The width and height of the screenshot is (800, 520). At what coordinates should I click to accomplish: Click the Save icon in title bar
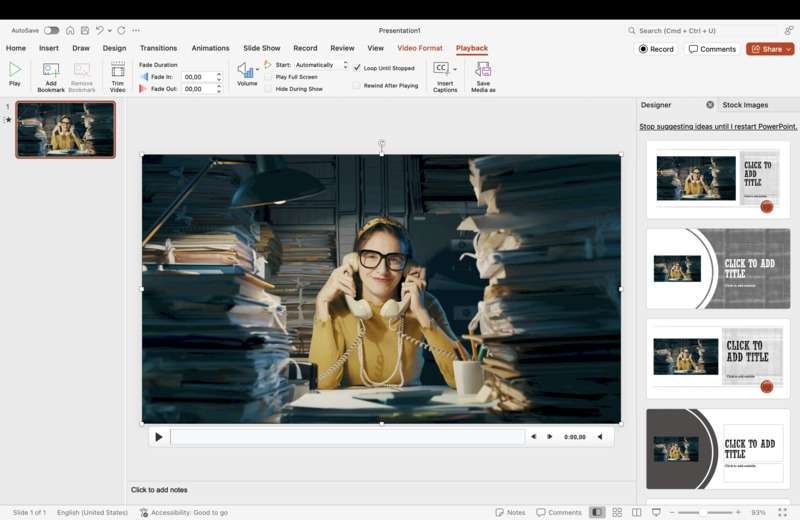pos(85,31)
